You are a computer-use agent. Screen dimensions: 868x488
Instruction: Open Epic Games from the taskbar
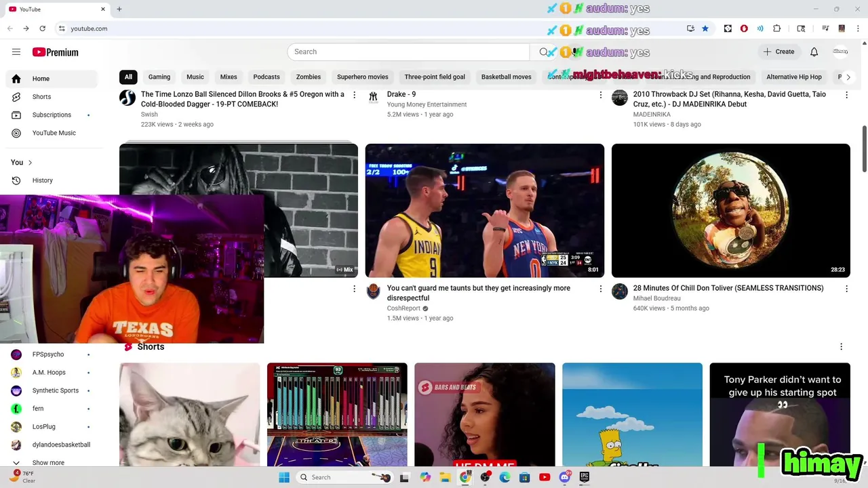[x=585, y=477]
